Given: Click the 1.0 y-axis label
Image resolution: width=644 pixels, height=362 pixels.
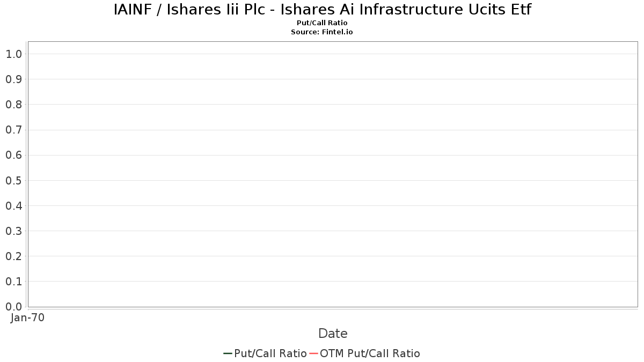Looking at the screenshot, I should click(x=13, y=54).
